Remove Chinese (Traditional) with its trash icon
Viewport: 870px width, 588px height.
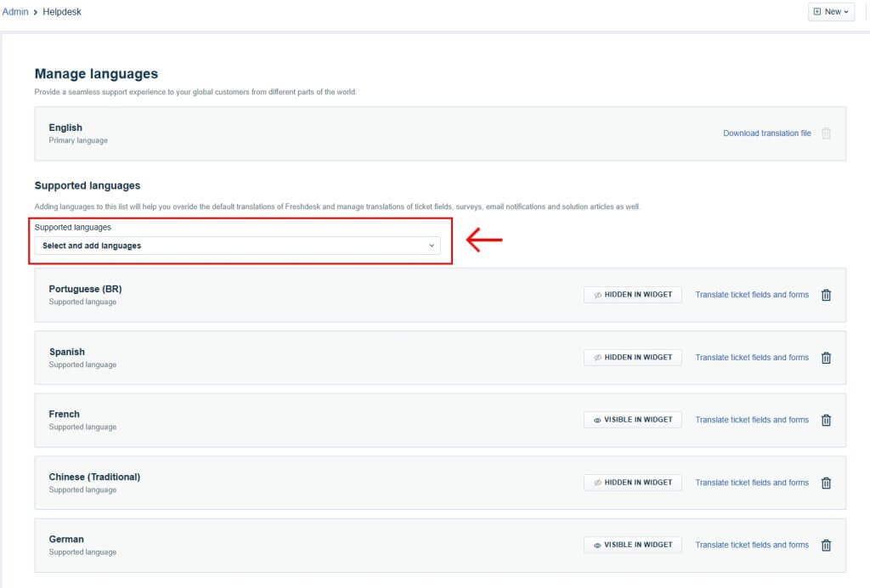(x=826, y=483)
